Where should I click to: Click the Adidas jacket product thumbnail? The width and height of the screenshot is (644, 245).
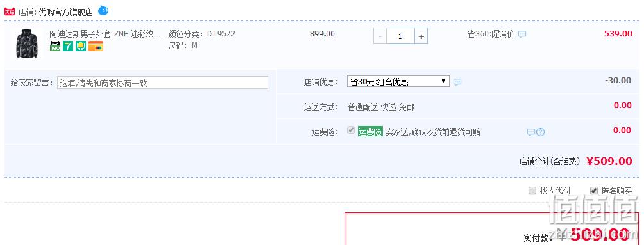[27, 44]
